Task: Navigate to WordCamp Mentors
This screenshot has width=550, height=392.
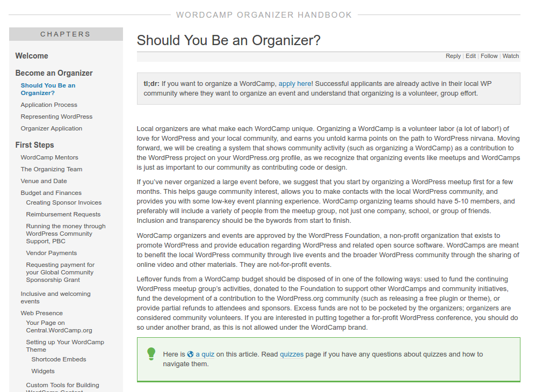Action: (49, 157)
